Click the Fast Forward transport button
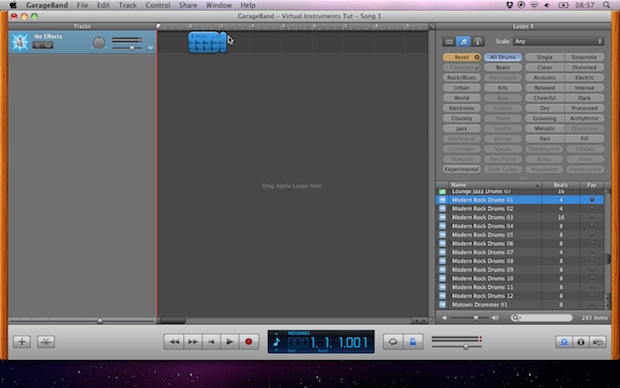Screen dimensions: 620x388 tap(193, 341)
